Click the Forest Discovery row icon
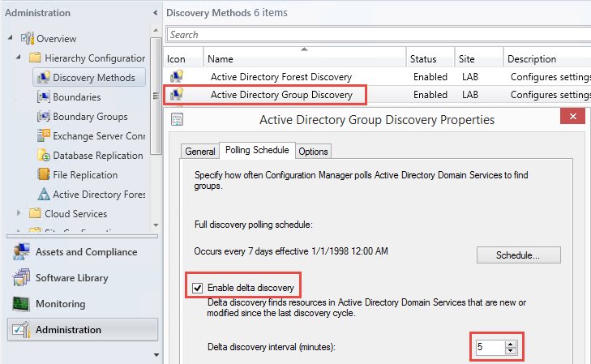Image resolution: width=591 pixels, height=364 pixels. tap(177, 76)
